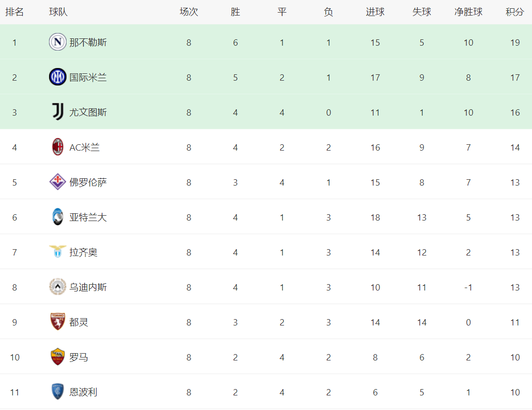
Task: Click the 排名 column header
Action: pos(15,12)
